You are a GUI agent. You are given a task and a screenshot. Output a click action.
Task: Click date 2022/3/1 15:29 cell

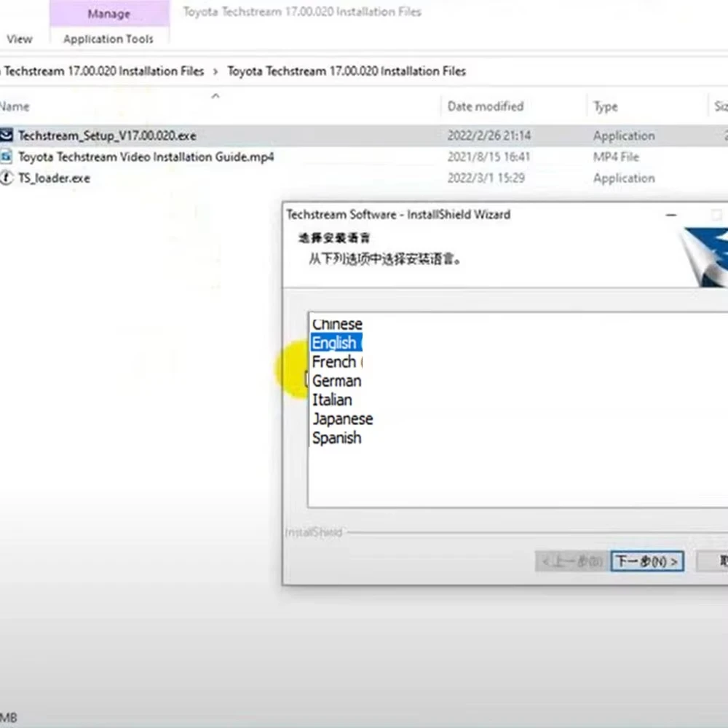tap(486, 178)
